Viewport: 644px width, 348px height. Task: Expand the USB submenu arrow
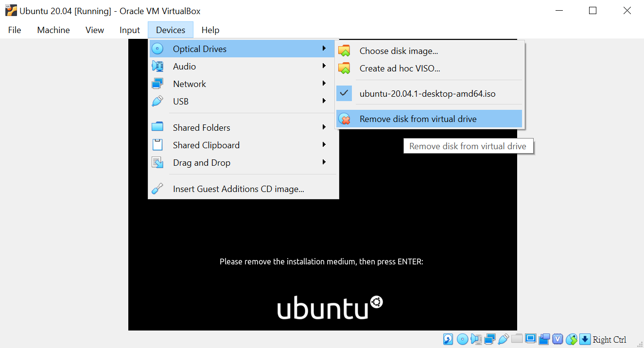tap(324, 101)
